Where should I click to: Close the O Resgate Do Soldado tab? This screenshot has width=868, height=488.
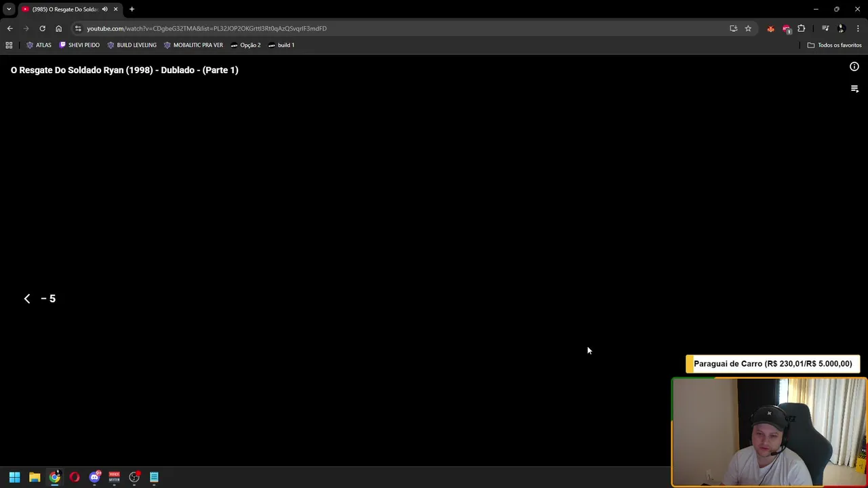115,9
